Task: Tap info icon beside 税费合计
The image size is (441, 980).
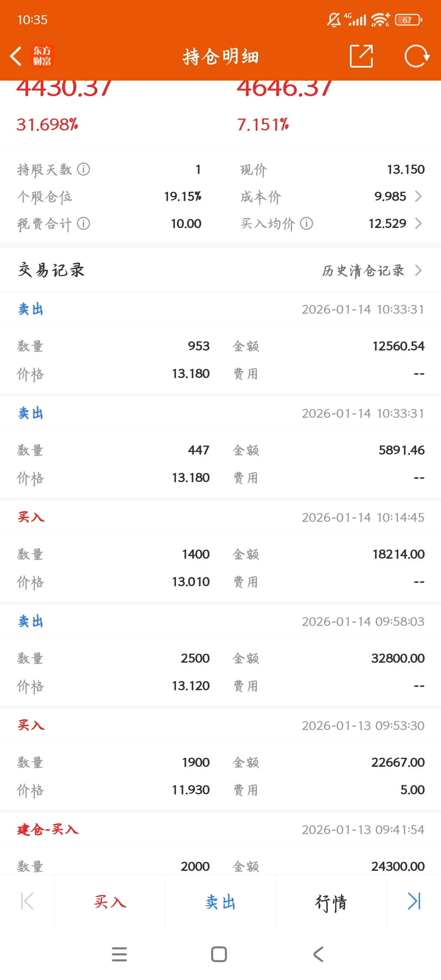Action: (x=84, y=224)
